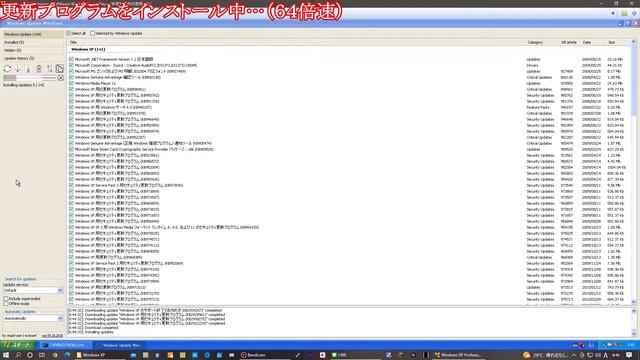The image size is (640, 360).
Task: Click the XP taskbar Windows Update MiniTool button
Action: tap(119, 345)
